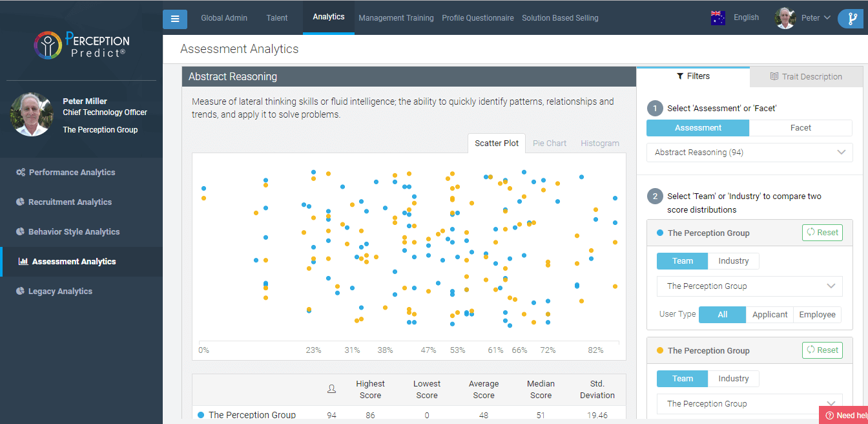Open Performance Analytics in sidebar

tap(81, 173)
